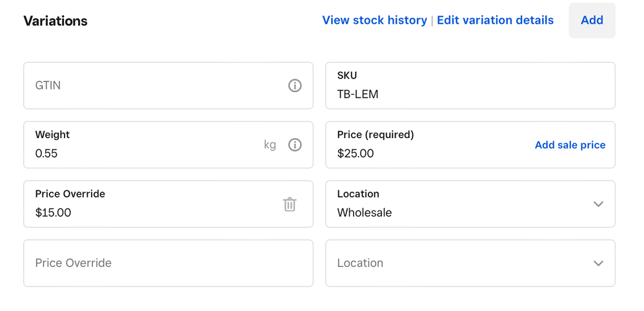This screenshot has width=644, height=311.
Task: Click the SKU field containing TB-LEM
Action: point(452,94)
